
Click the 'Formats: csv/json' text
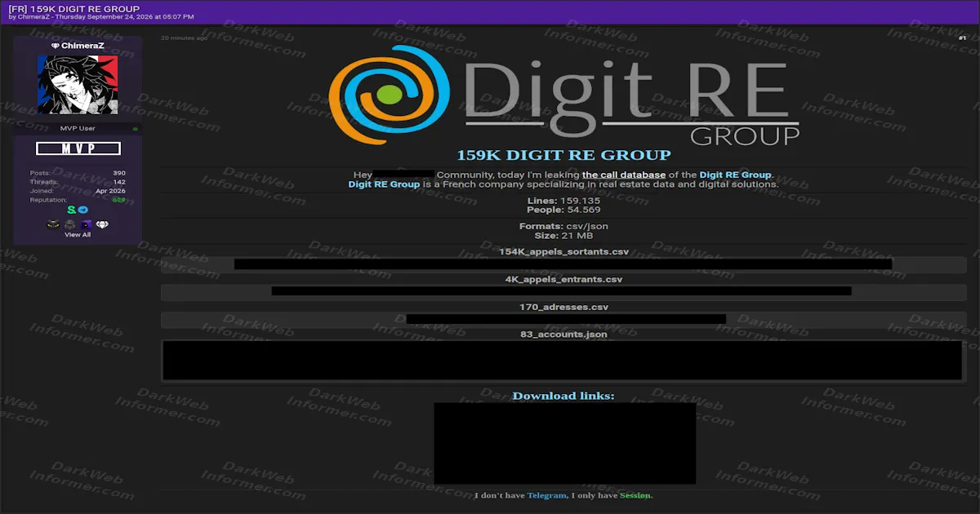[x=563, y=226]
